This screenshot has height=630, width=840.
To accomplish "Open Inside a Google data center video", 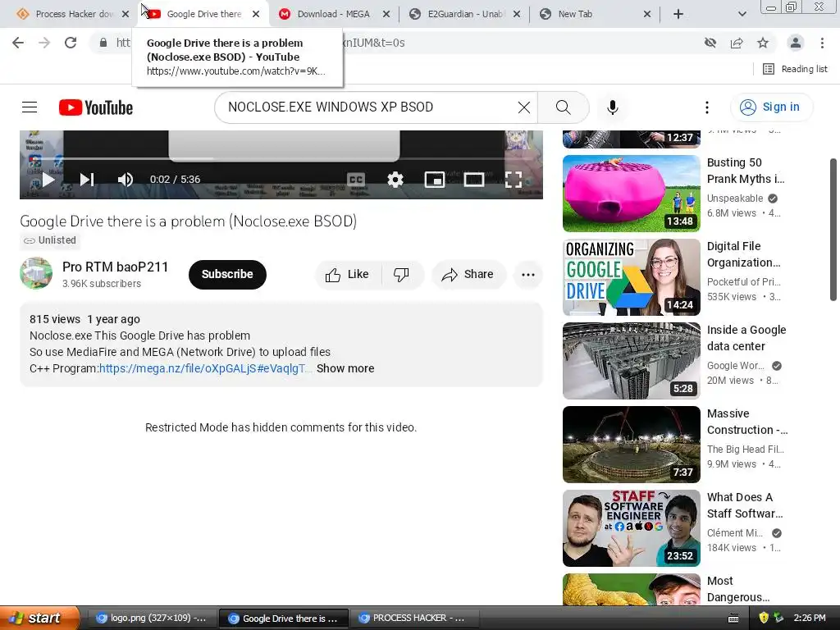I will pyautogui.click(x=632, y=361).
